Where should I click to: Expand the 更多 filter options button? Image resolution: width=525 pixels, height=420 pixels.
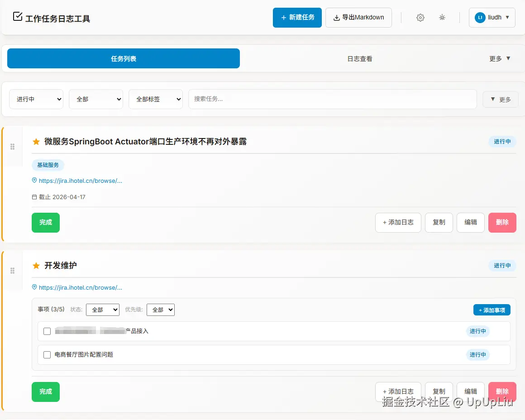tap(500, 99)
